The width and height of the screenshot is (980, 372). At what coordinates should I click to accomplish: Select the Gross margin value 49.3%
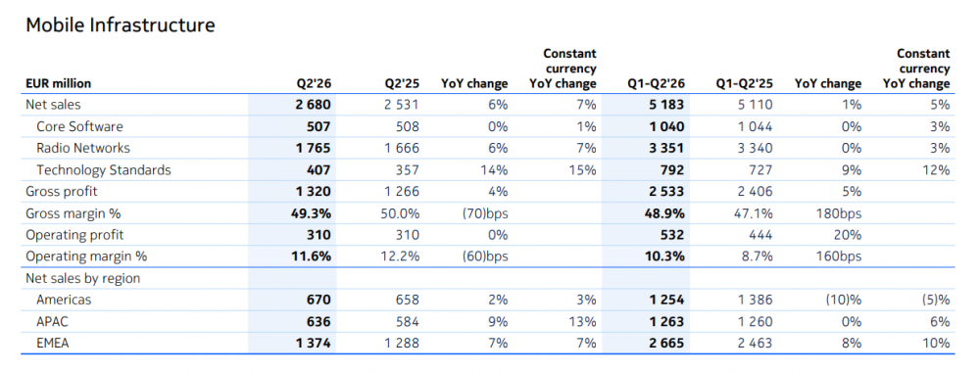pos(311,213)
